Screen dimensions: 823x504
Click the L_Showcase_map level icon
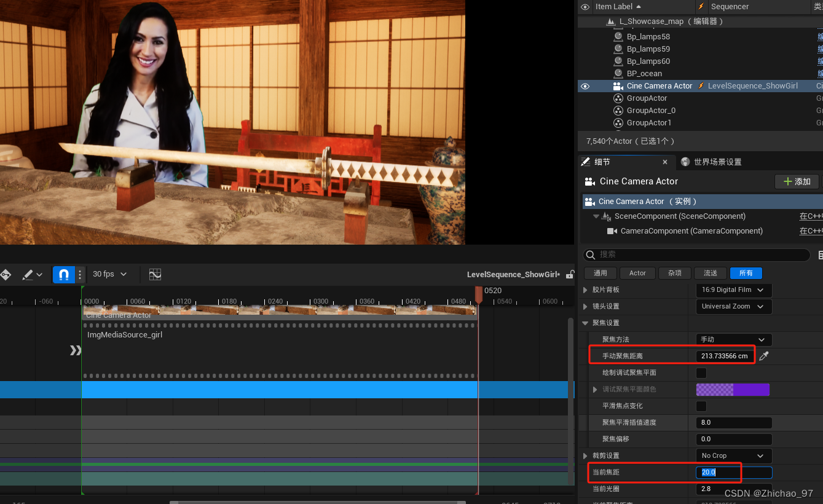pyautogui.click(x=611, y=22)
